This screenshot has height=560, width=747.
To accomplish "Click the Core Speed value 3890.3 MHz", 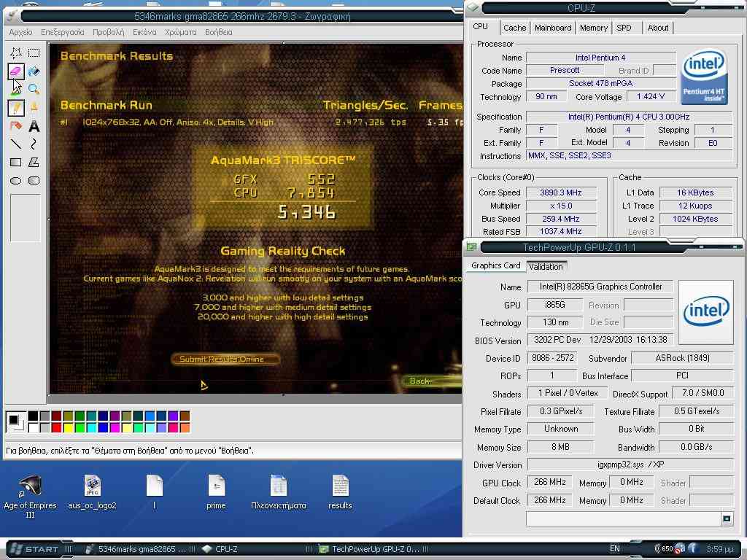I will [x=561, y=192].
